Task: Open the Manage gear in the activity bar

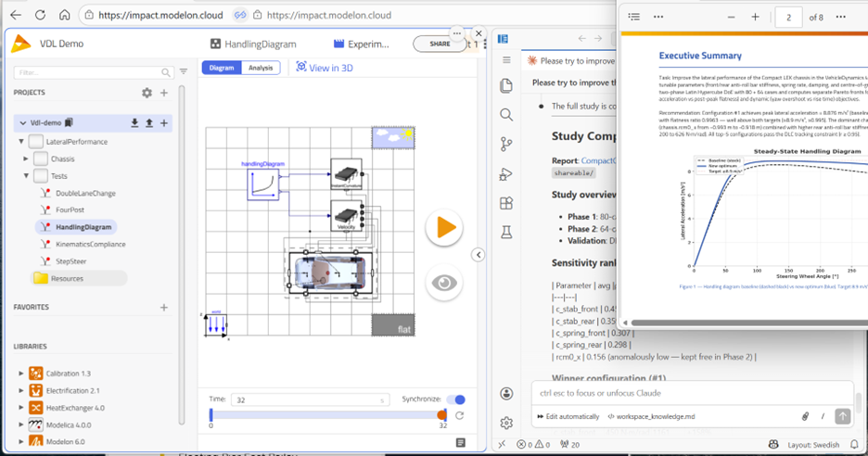Action: point(506,424)
